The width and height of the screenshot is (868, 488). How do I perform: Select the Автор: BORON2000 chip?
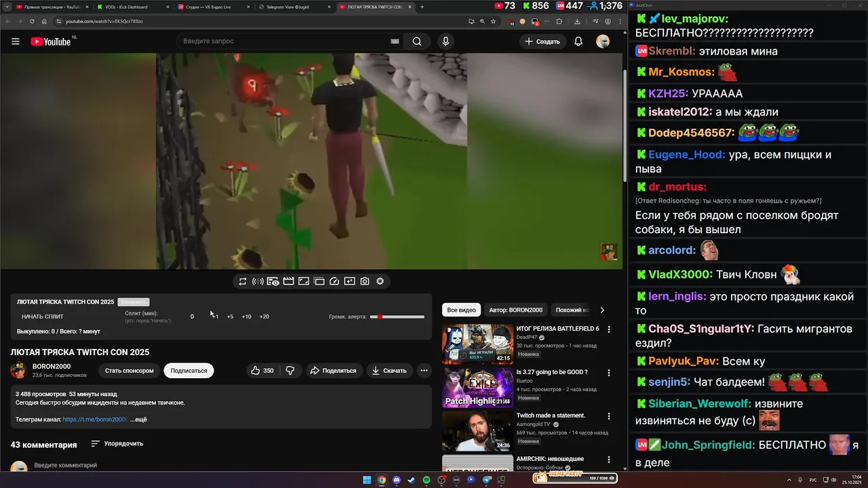pyautogui.click(x=515, y=310)
